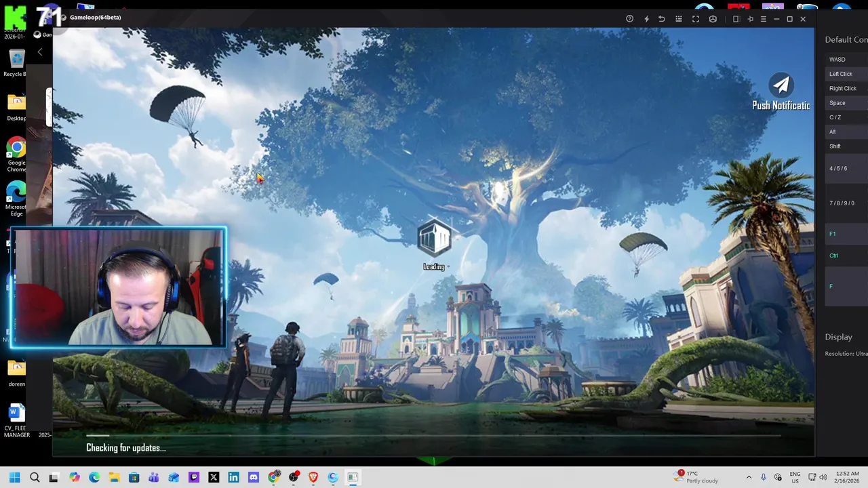Open OBS Studio from the taskbar

coord(294,477)
